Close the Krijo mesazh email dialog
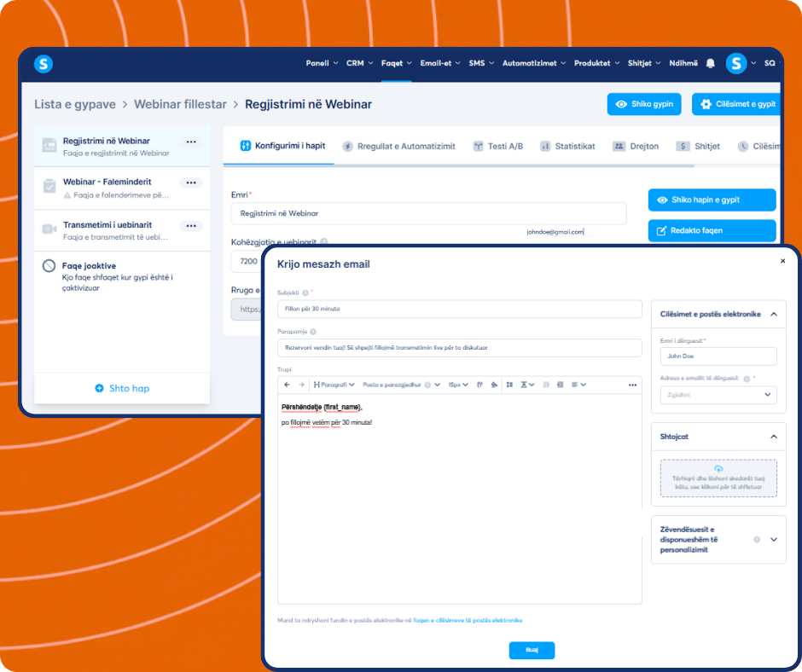802x672 pixels. (x=782, y=261)
